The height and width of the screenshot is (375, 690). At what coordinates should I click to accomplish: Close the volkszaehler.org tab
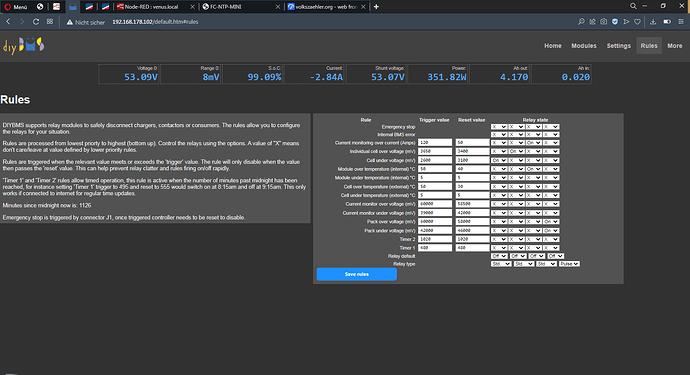[x=363, y=7]
